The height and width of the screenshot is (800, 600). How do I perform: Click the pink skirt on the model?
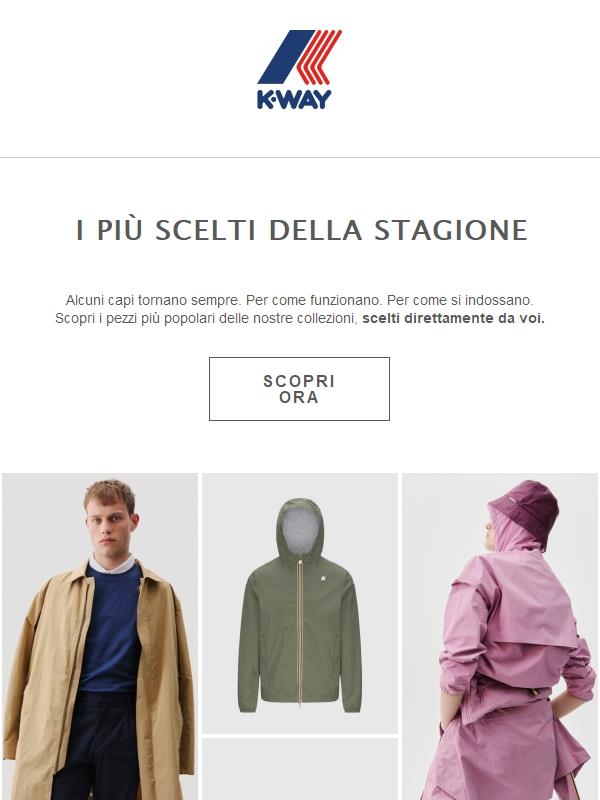[505, 755]
